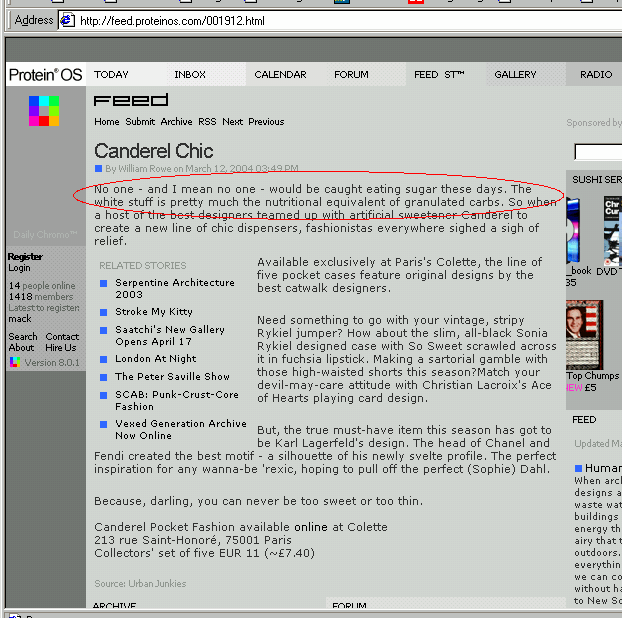
Task: Click the Daily Chromo color grid icon
Action: point(44,111)
